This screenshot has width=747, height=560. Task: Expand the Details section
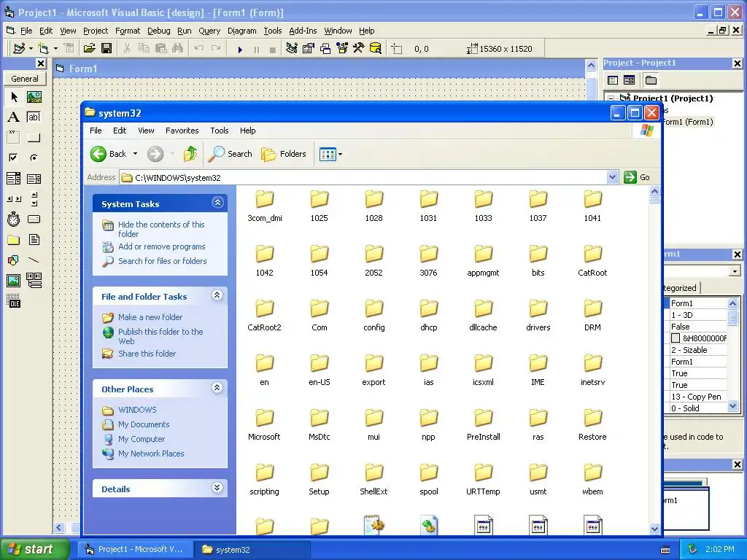coord(217,488)
